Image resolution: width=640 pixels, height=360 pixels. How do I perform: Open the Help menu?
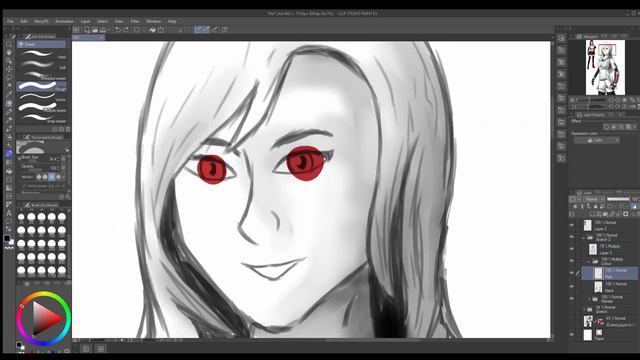coord(172,21)
